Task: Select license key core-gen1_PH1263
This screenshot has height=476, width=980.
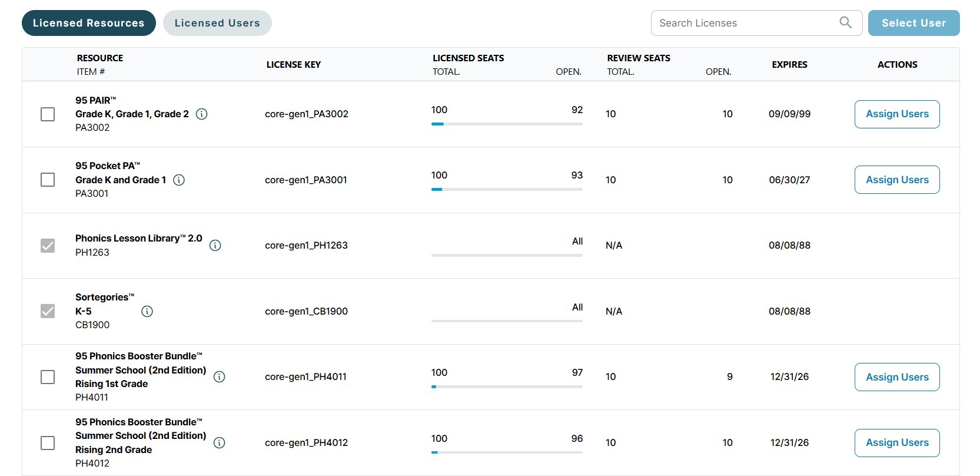Action: (306, 246)
